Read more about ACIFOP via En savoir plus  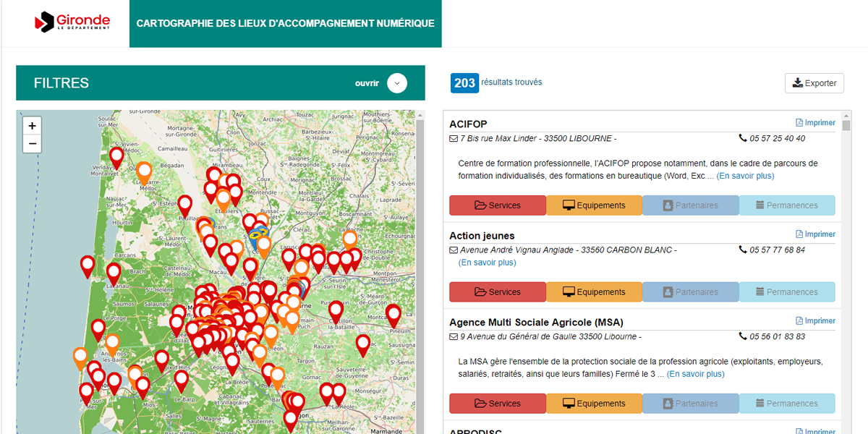point(745,176)
